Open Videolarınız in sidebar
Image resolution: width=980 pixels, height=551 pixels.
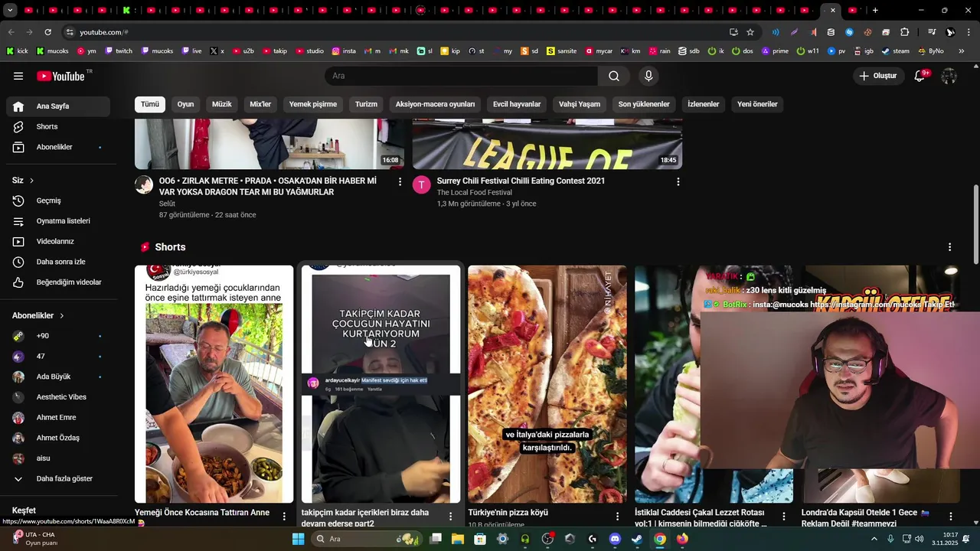[x=58, y=241]
